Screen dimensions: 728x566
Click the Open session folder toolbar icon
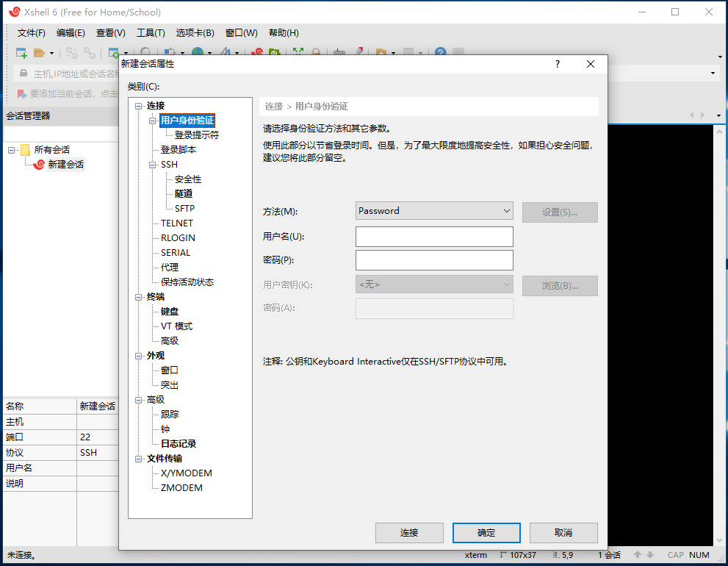[x=40, y=53]
